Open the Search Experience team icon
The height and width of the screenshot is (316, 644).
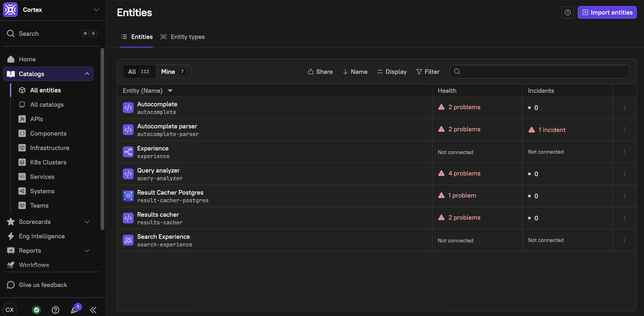tap(128, 240)
